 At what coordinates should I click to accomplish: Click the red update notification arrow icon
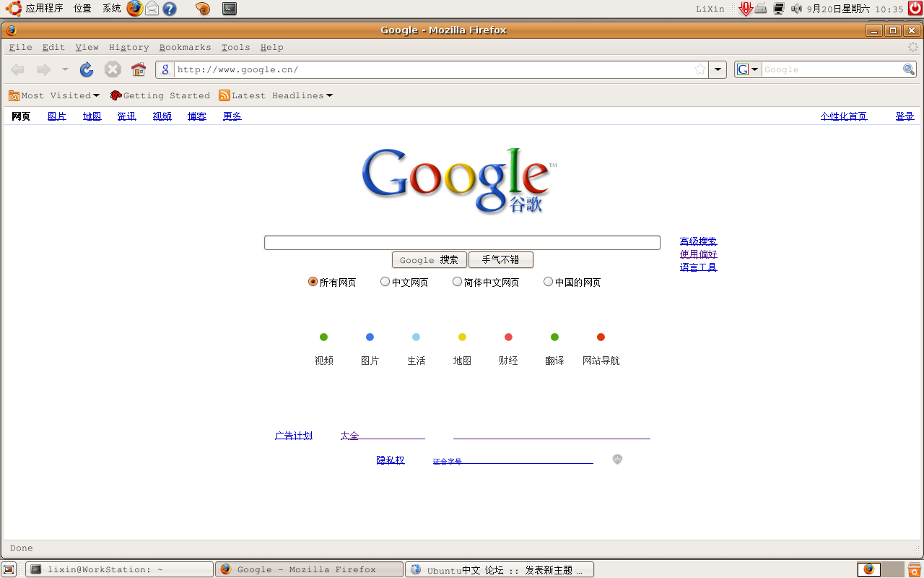click(746, 9)
